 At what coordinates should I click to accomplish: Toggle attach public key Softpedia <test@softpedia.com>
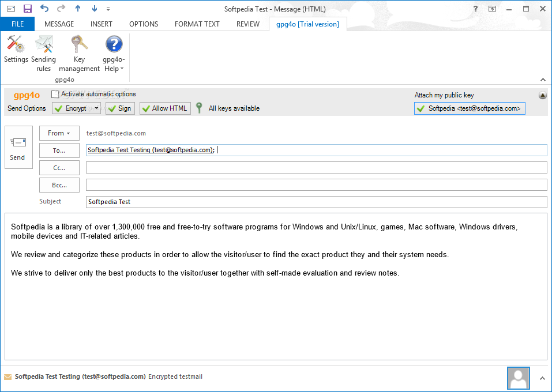470,108
